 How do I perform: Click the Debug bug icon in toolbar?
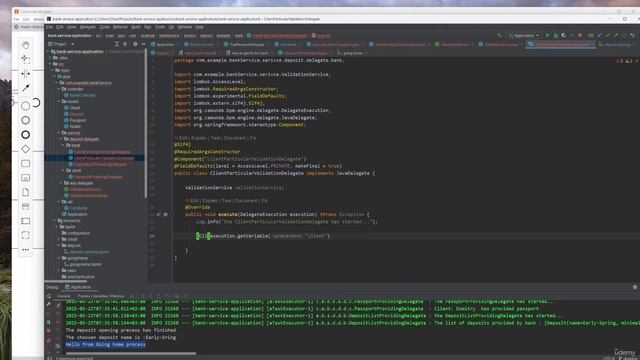pyautogui.click(x=556, y=36)
